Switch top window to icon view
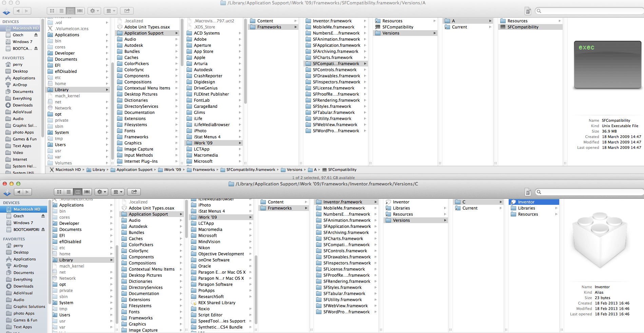The width and height of the screenshot is (644, 333). [x=52, y=11]
